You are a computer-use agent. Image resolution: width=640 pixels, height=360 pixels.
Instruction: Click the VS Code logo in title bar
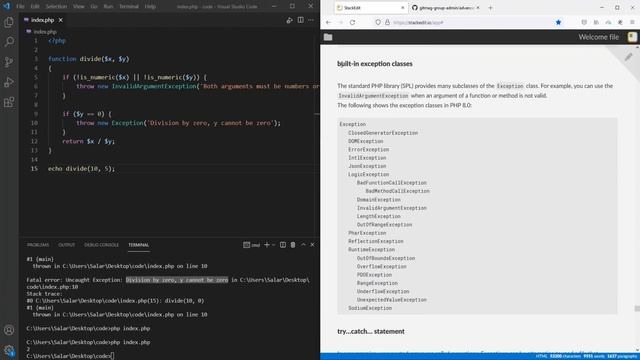coord(7,6)
